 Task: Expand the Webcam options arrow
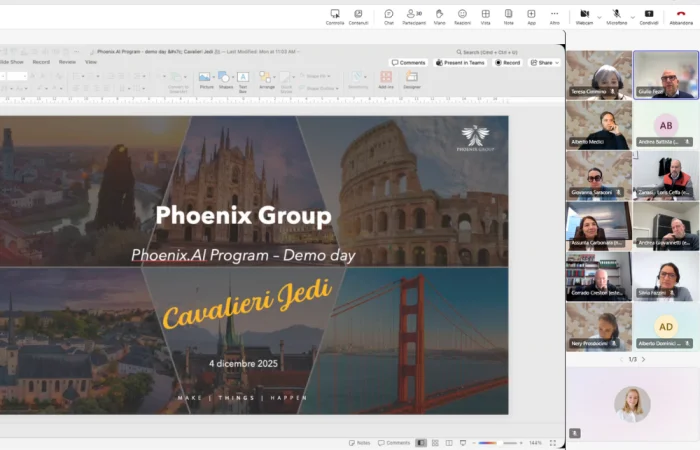pyautogui.click(x=598, y=15)
